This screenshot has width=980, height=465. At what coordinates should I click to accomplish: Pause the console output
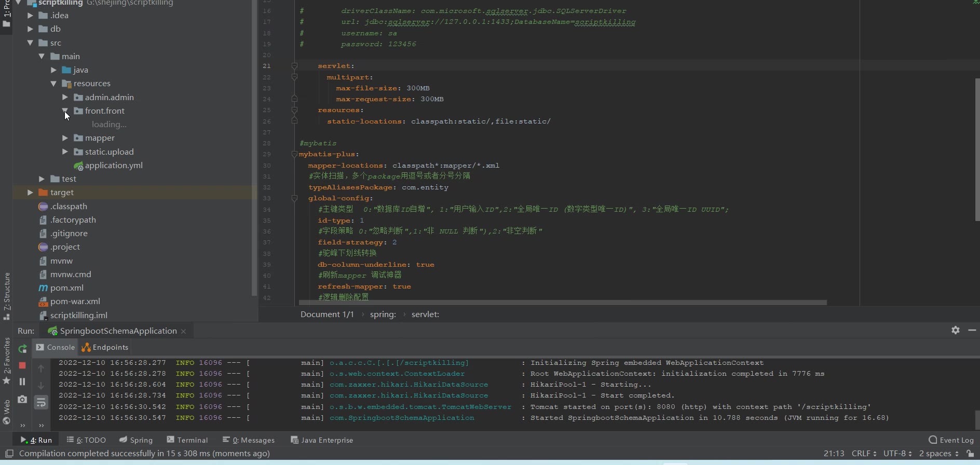coord(22,381)
